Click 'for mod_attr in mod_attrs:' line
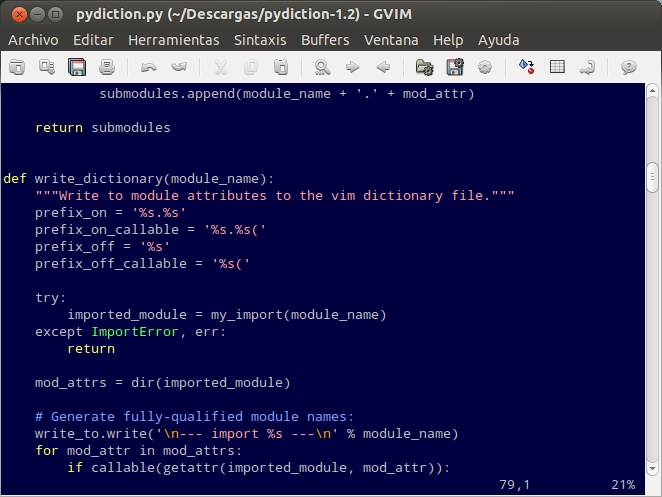 coord(138,451)
